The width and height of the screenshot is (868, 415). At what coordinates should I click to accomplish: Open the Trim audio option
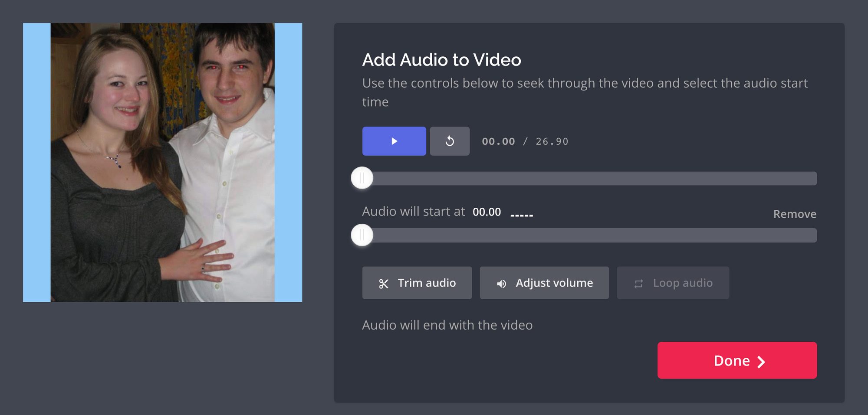coord(417,283)
